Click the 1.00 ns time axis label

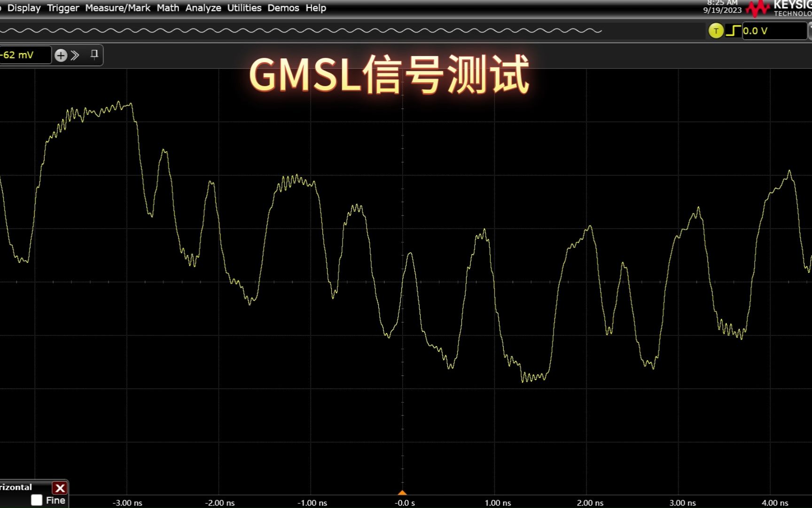(498, 503)
